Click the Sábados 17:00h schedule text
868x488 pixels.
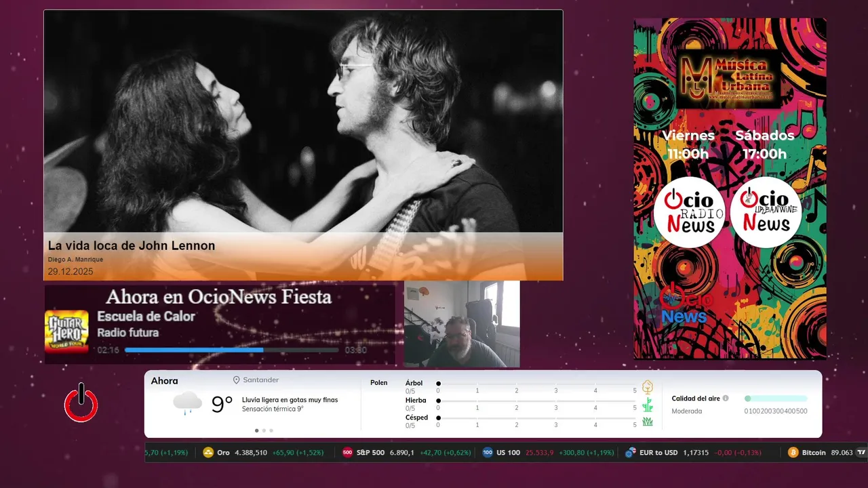[x=764, y=144]
